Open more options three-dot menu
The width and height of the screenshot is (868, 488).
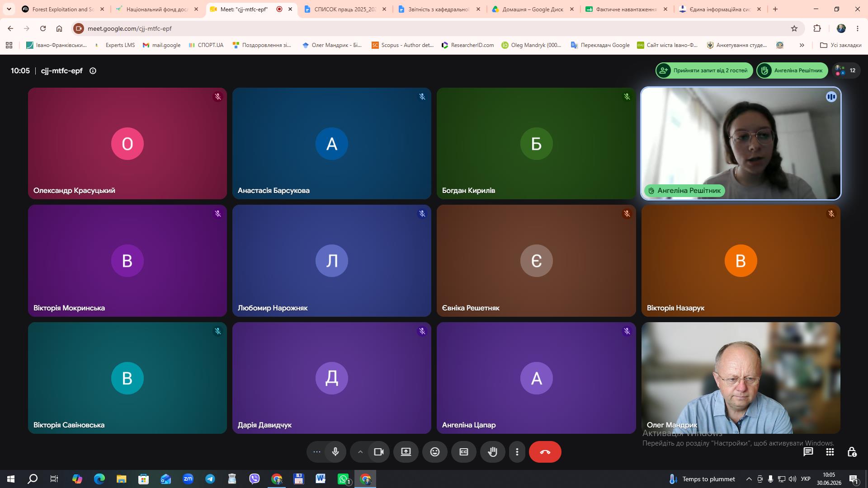[517, 452]
